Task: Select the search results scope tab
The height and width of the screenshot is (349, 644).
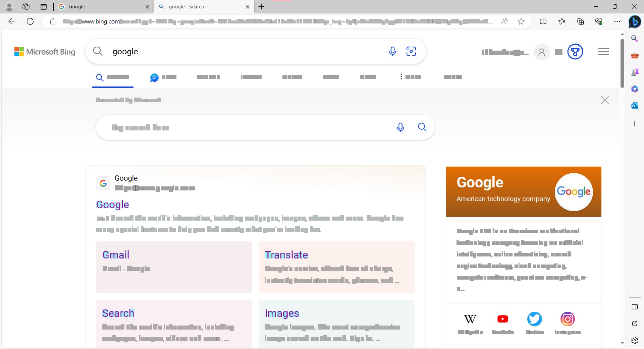Action: [113, 77]
